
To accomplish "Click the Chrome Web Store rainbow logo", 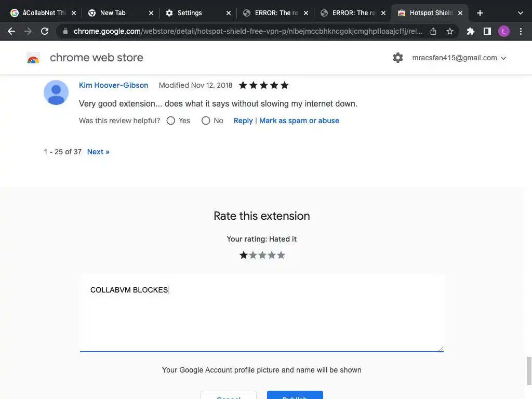I will [33, 58].
